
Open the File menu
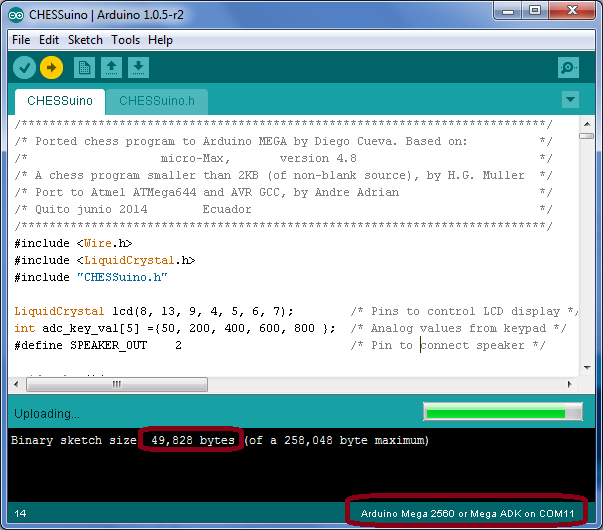(21, 40)
